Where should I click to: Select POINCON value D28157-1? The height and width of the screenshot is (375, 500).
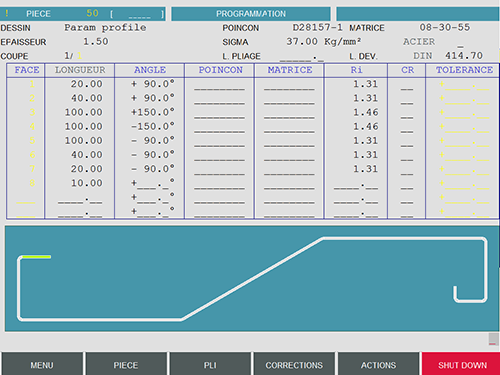click(x=317, y=27)
